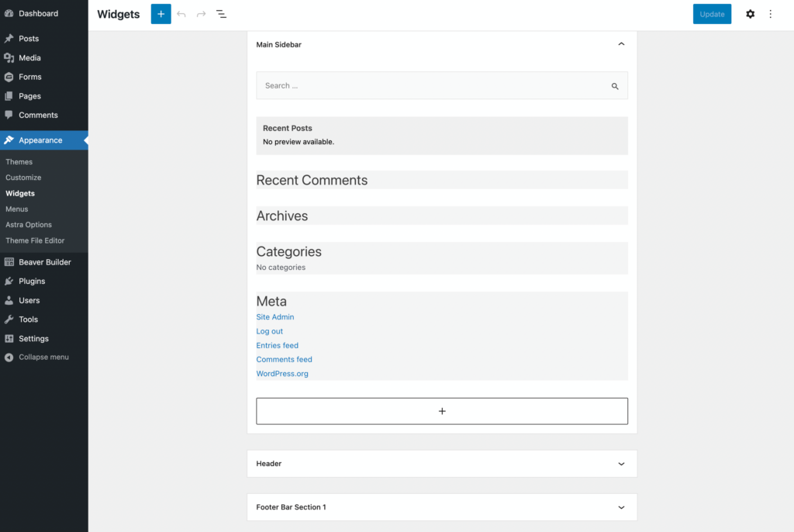
Task: Collapse the Main Sidebar section chevron
Action: pyautogui.click(x=620, y=44)
